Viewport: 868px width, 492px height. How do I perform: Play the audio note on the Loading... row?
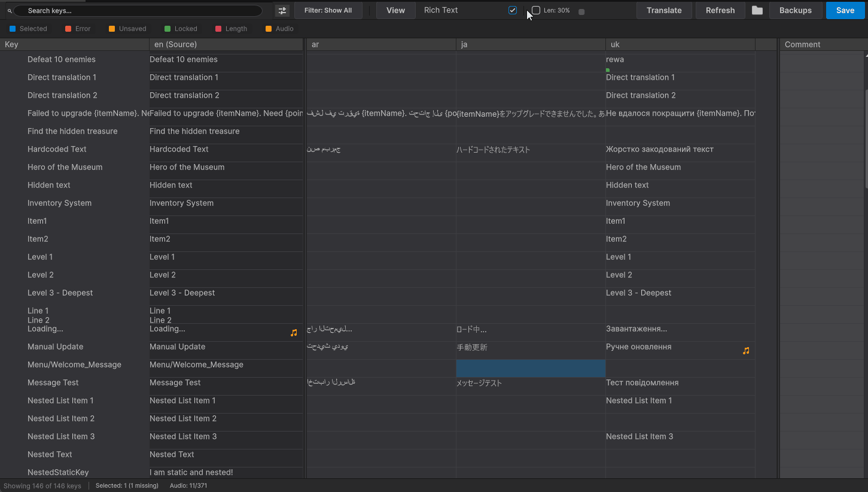pyautogui.click(x=294, y=332)
